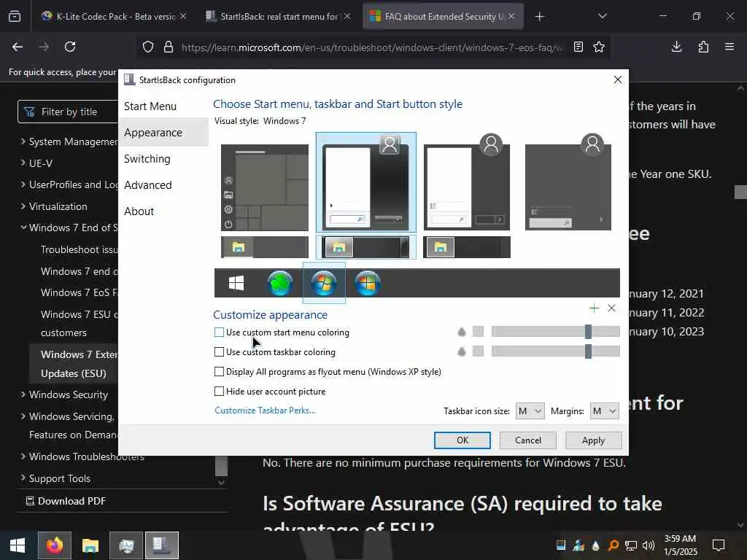The width and height of the screenshot is (747, 560).
Task: Expand the Virtualization tree node
Action: 23,206
